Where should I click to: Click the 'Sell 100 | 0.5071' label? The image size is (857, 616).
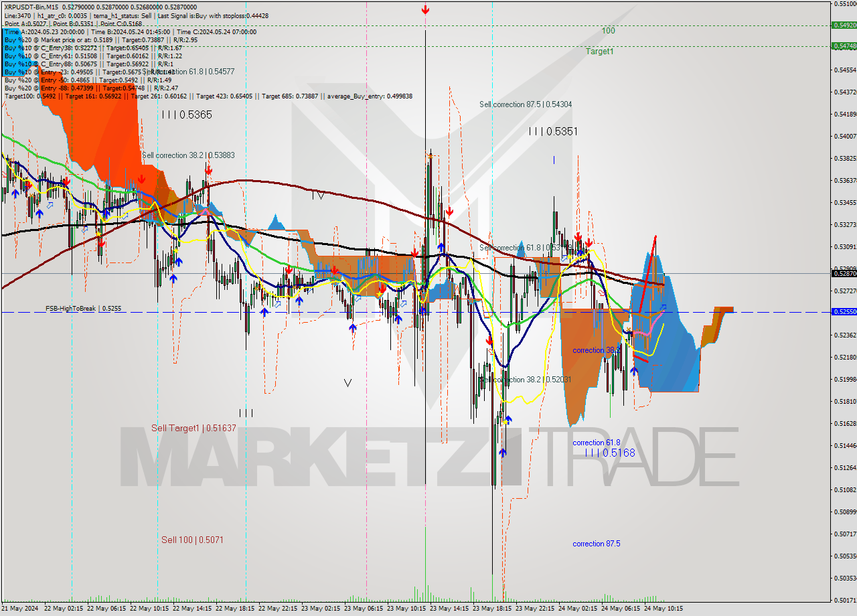coord(192,540)
